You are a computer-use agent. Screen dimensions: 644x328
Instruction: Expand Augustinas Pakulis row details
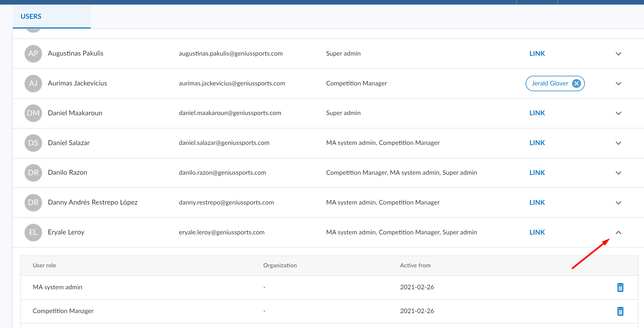pyautogui.click(x=618, y=54)
